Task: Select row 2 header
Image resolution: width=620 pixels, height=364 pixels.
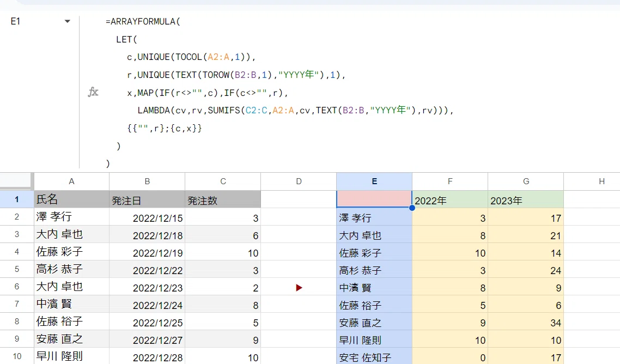Action: click(16, 217)
